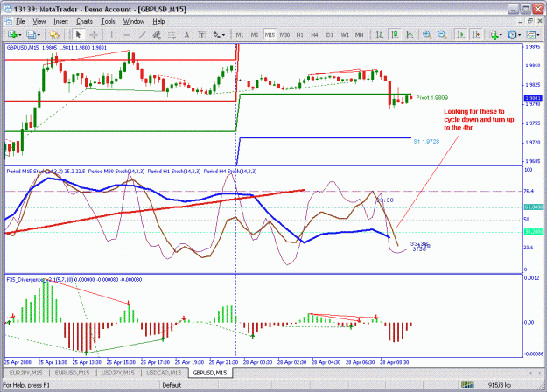Click the connection bars icon in status bar
The height and width of the screenshot is (392, 547).
point(467,385)
